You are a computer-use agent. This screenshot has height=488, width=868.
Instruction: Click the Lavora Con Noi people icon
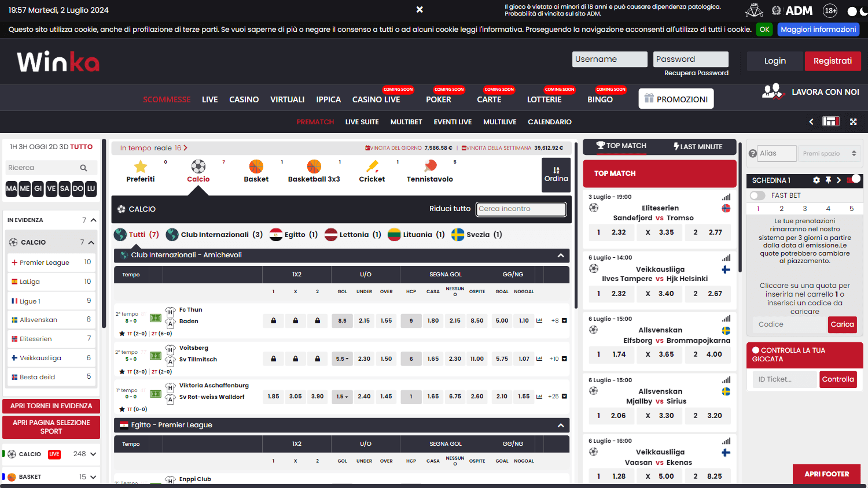point(773,91)
